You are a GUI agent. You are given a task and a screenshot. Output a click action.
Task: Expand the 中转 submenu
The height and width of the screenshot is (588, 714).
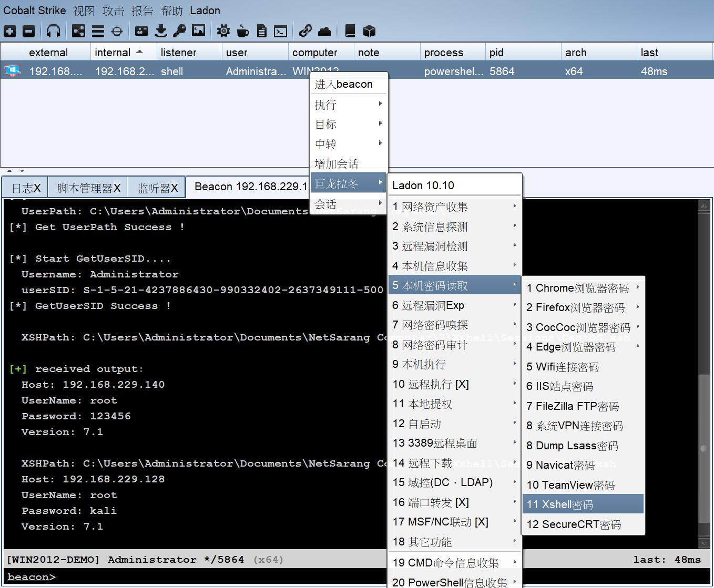tap(349, 144)
